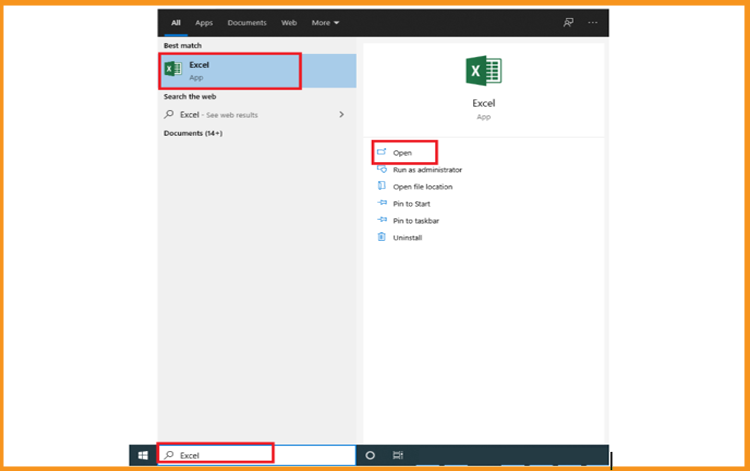Viewport: 750px width, 471px height.
Task: Pin Excel to taskbar
Action: 416,221
